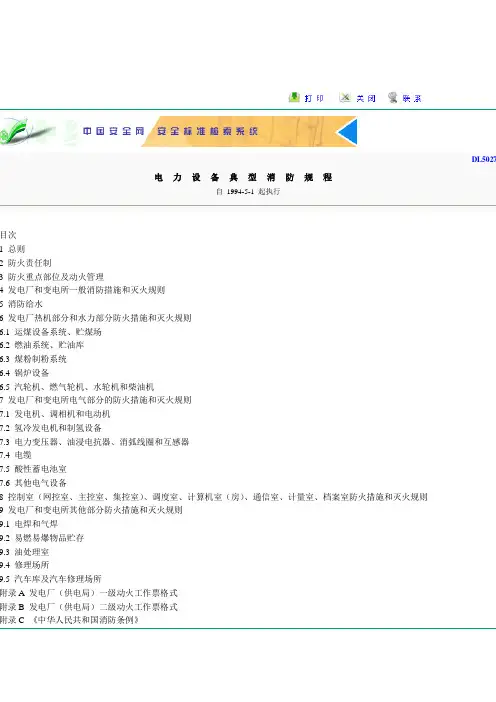Select entry 7.5 酸性蓄电池室

click(x=34, y=469)
